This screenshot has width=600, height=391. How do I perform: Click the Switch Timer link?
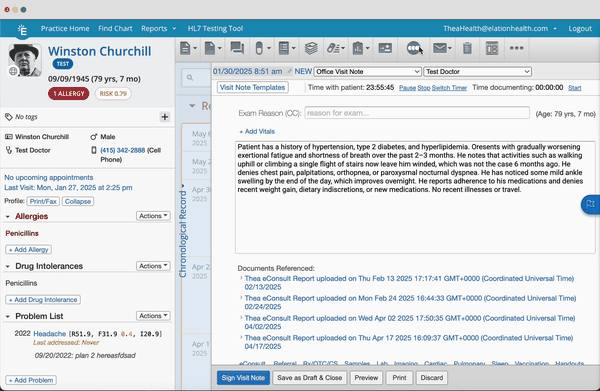(x=449, y=88)
